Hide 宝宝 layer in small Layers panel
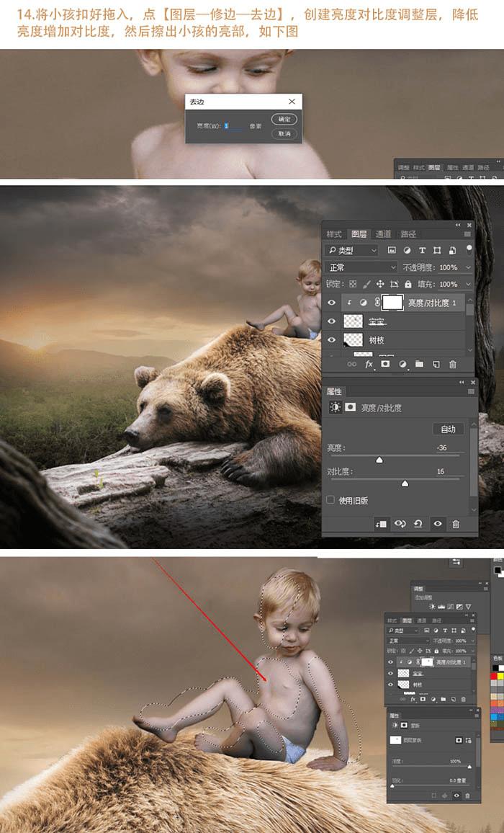 (391, 673)
